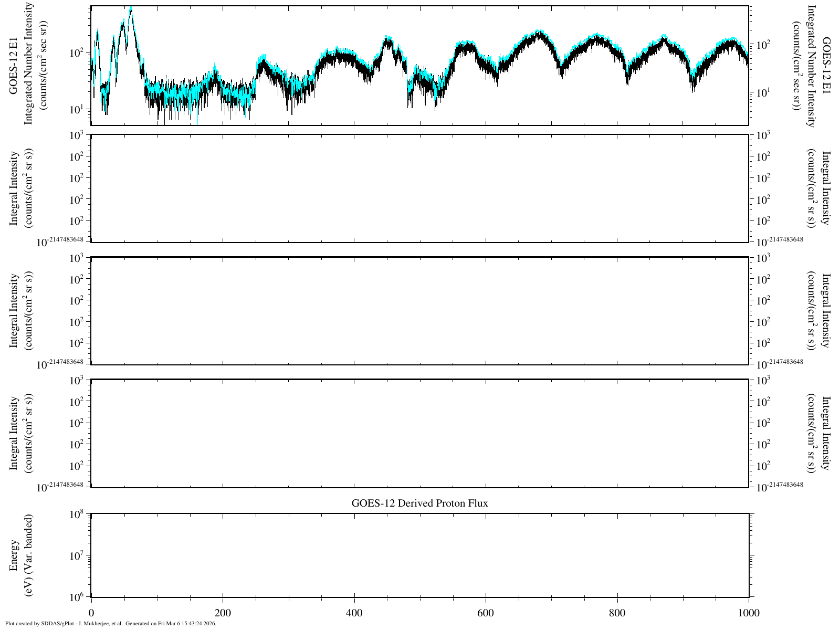840x630 pixels.
Task: Click the x-axis tick label 0
Action: (x=91, y=612)
